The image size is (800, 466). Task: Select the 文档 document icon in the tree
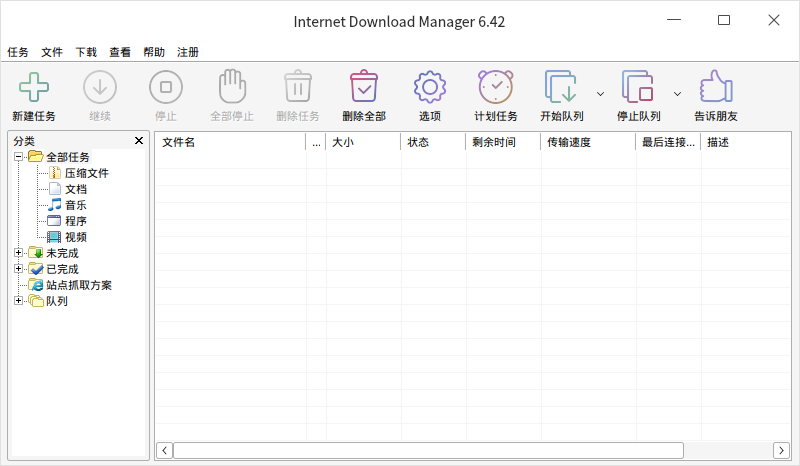55,189
